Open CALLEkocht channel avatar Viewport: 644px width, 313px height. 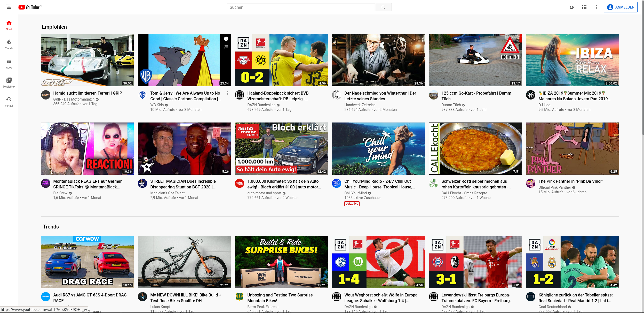434,183
